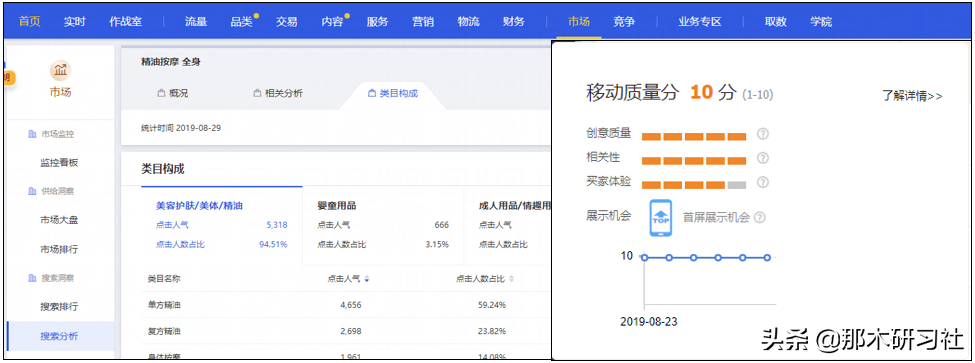
Task: Switch to the 概况 tab
Action: click(172, 94)
